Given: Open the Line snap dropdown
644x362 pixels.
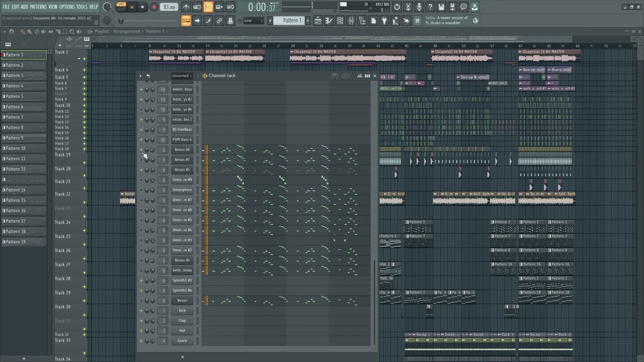Looking at the screenshot, I should 254,21.
